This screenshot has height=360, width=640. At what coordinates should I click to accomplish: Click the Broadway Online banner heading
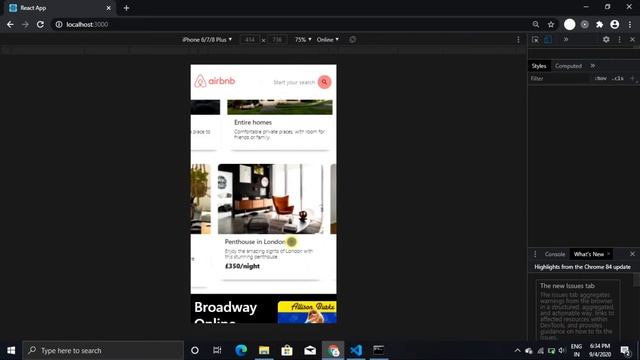226,313
